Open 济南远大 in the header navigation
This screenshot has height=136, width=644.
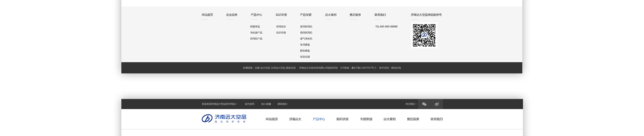pos(295,119)
